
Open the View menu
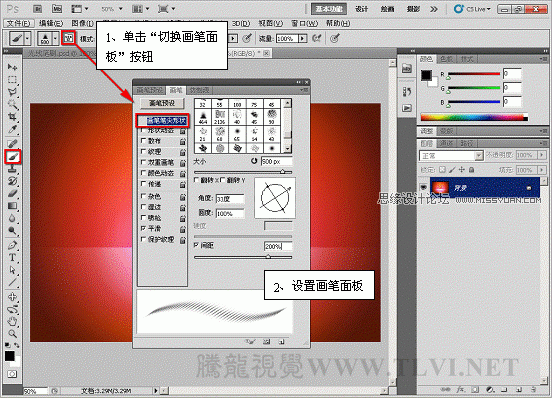270,23
